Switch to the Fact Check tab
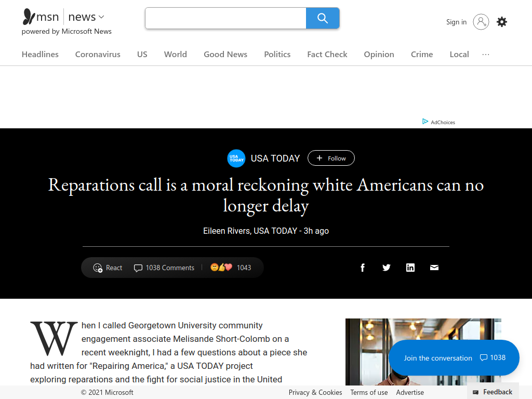 click(x=327, y=54)
